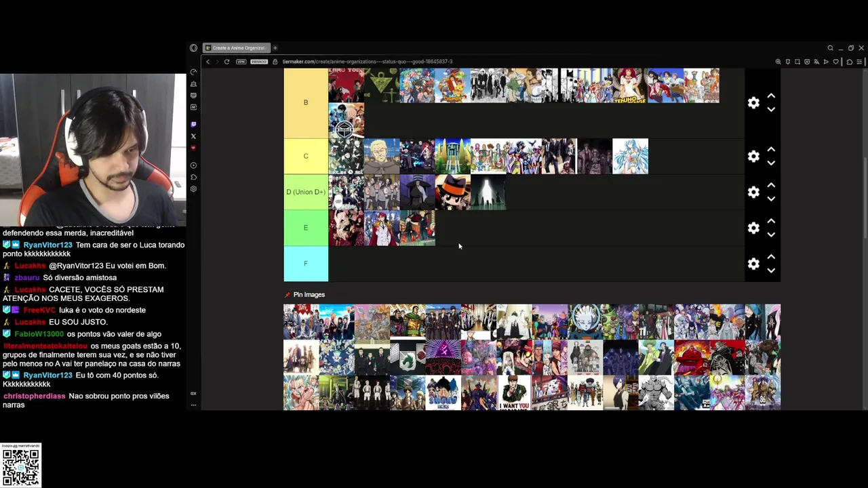Image resolution: width=868 pixels, height=488 pixels.
Task: Click the yellow B tier label
Action: tap(306, 102)
